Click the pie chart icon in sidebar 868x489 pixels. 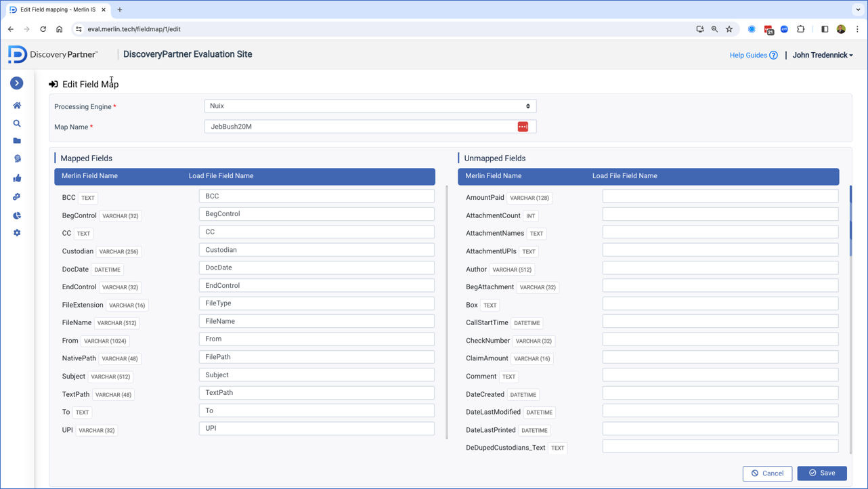[17, 215]
